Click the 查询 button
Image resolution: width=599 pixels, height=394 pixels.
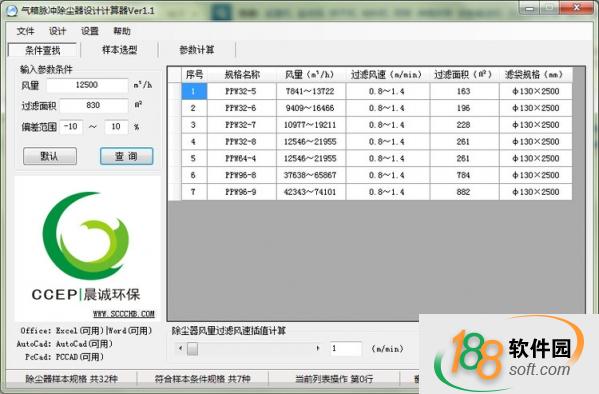click(126, 156)
